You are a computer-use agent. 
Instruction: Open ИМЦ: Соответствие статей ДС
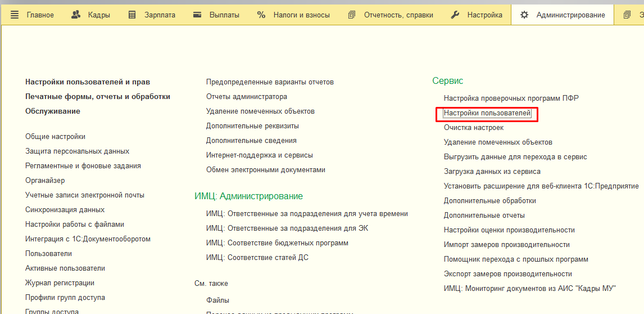pos(257,258)
